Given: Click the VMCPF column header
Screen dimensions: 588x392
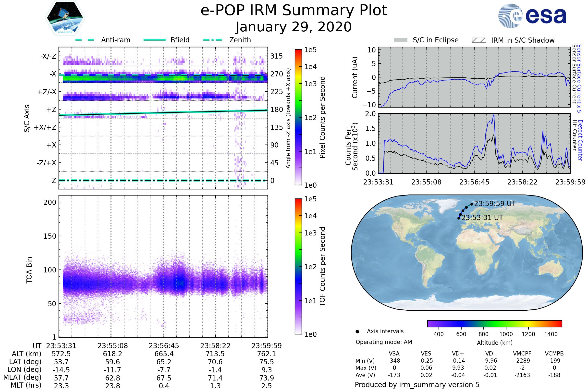Looking at the screenshot, I should click(522, 354).
